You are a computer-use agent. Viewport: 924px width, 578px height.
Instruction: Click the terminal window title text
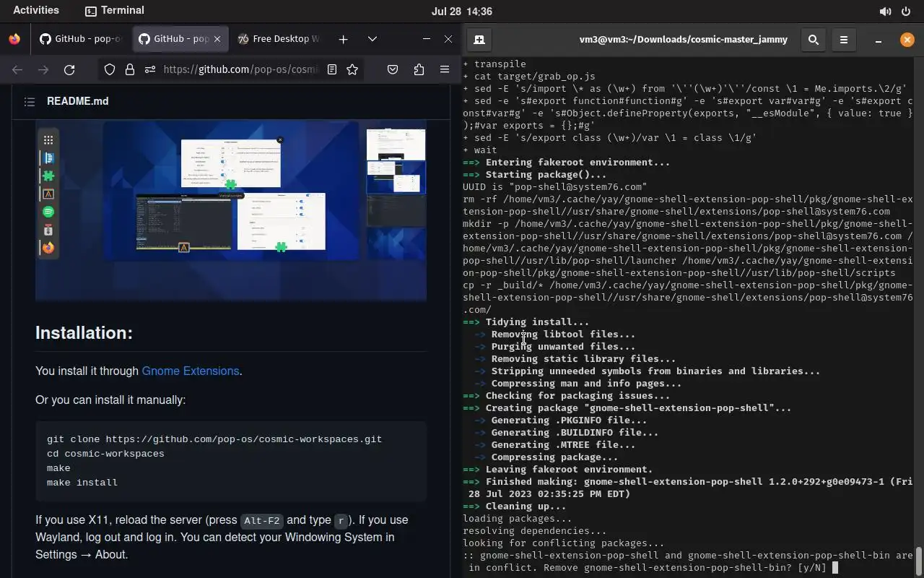(684, 40)
